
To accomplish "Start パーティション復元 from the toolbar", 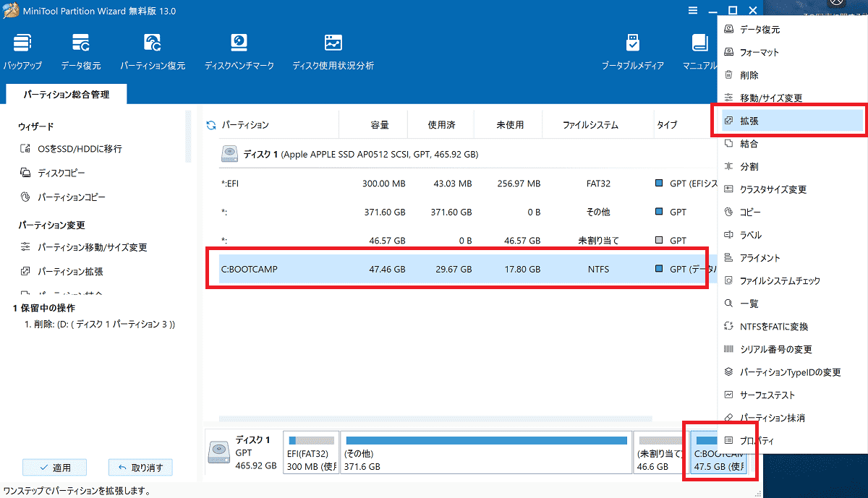I will click(x=153, y=52).
